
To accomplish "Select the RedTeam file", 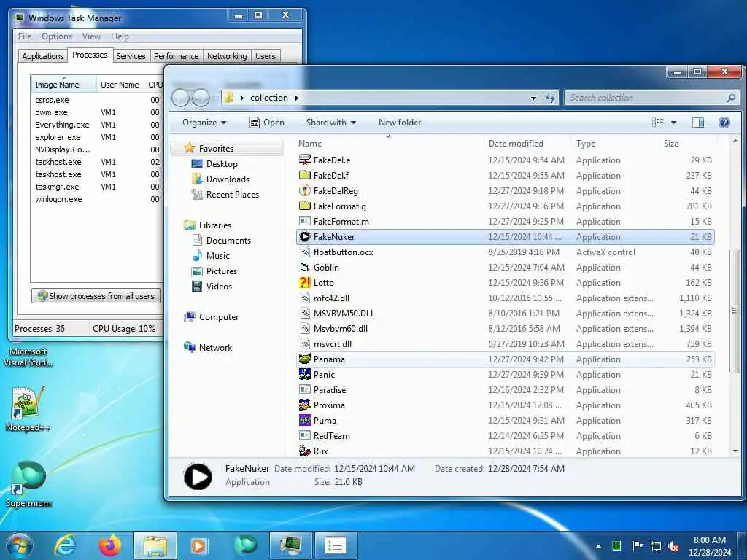I will point(506,436).
